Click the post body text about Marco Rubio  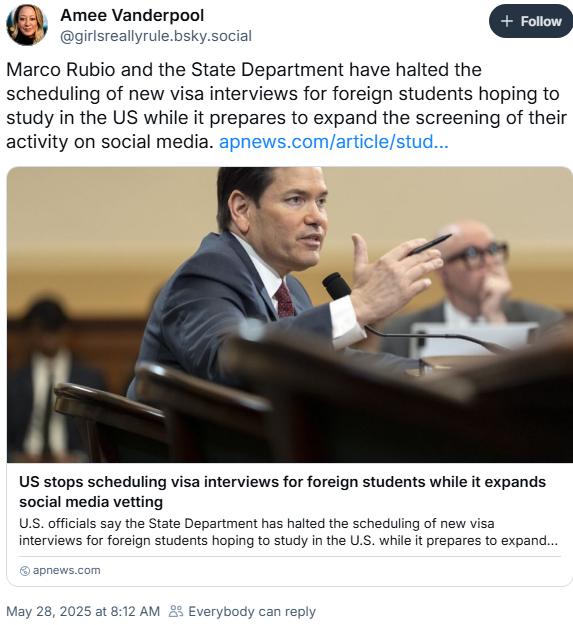[286, 106]
